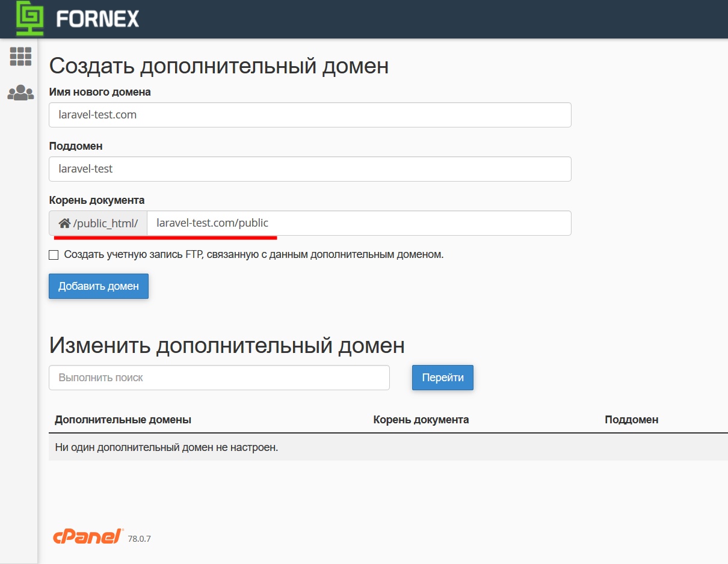728x564 pixels.
Task: Click the Перейти search button
Action: 443,378
